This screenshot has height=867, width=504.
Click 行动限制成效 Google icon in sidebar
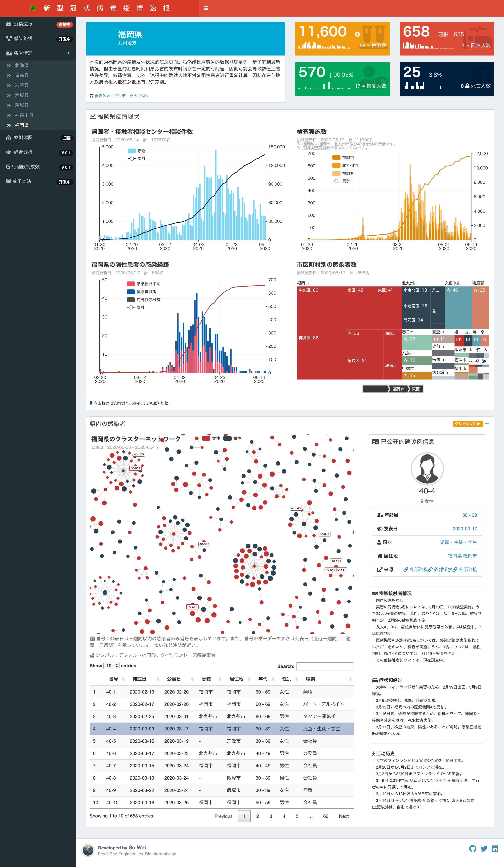tap(8, 166)
